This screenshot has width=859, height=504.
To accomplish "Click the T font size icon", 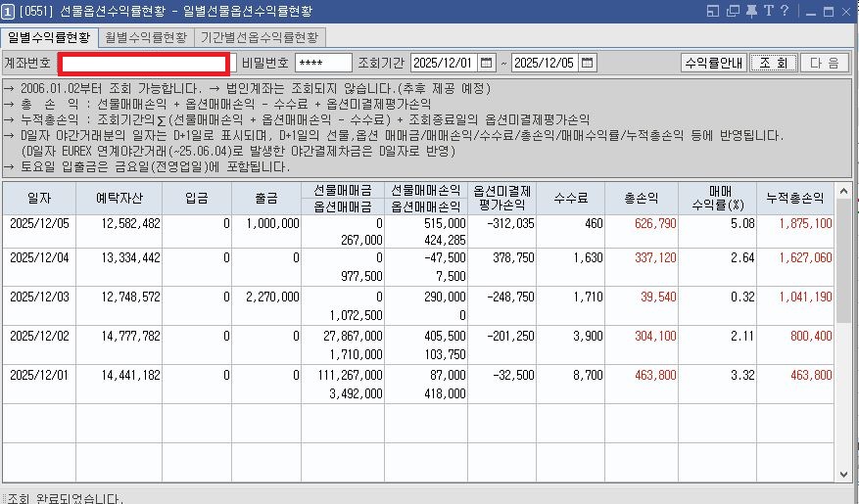I will click(769, 11).
